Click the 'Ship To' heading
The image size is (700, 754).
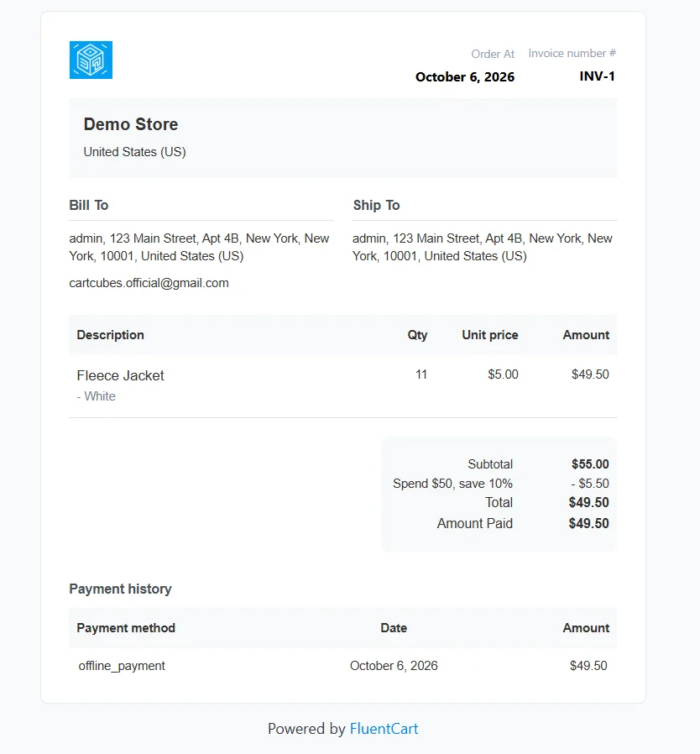pos(377,206)
